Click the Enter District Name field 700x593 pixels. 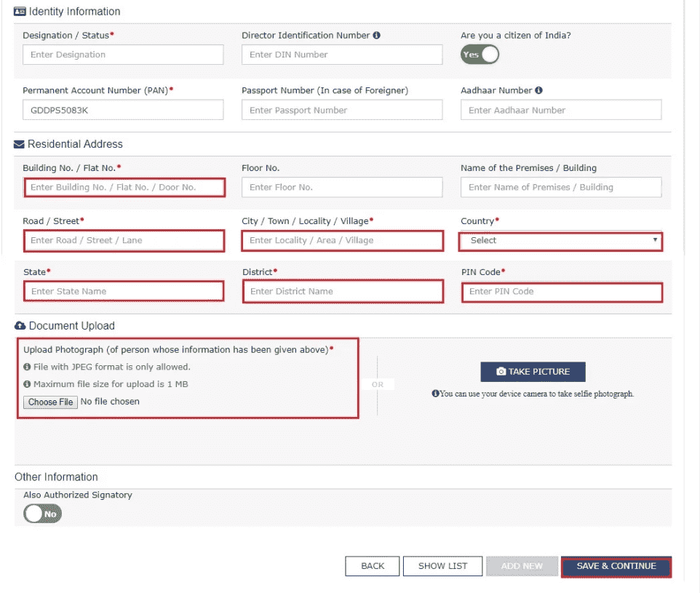(343, 292)
